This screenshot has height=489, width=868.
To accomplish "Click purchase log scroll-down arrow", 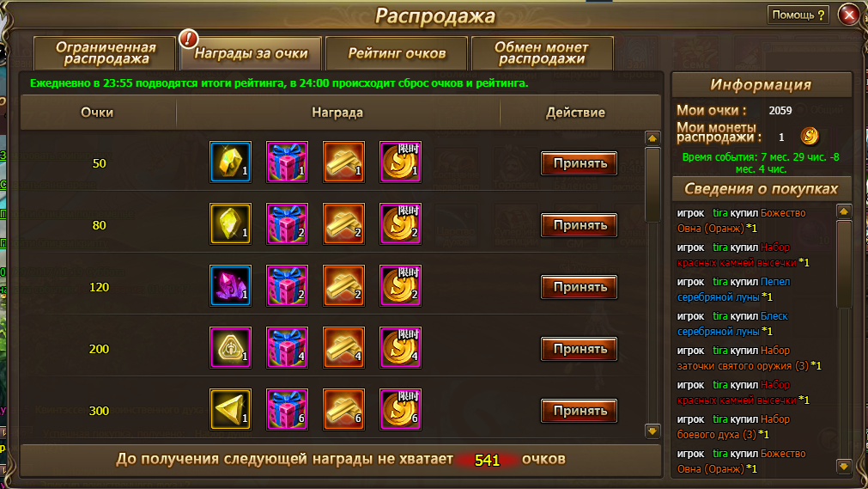I will [x=844, y=467].
